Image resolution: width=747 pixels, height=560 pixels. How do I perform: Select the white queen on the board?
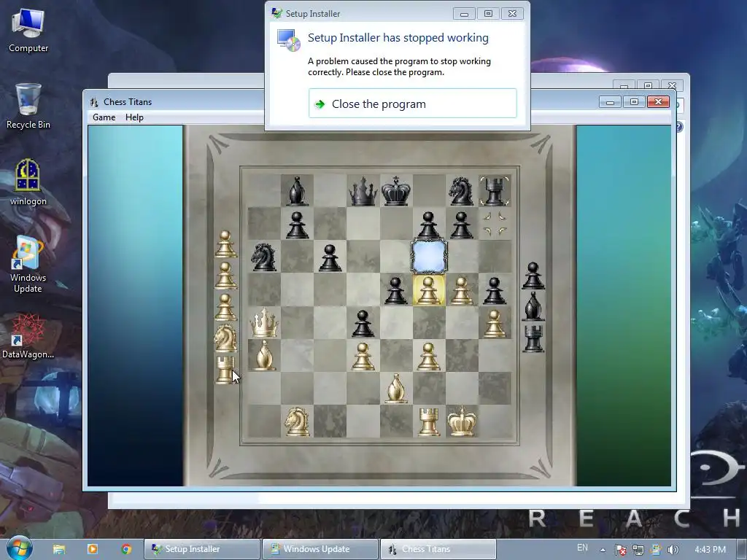click(x=264, y=323)
